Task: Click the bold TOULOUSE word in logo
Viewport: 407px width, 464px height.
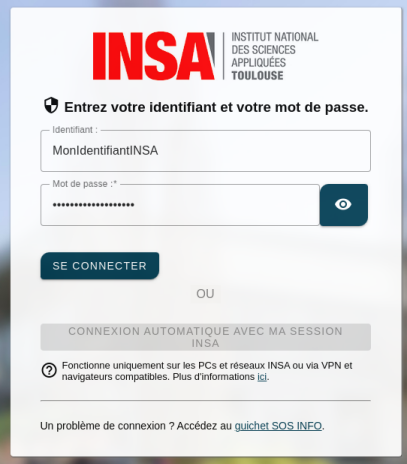Action: point(257,76)
